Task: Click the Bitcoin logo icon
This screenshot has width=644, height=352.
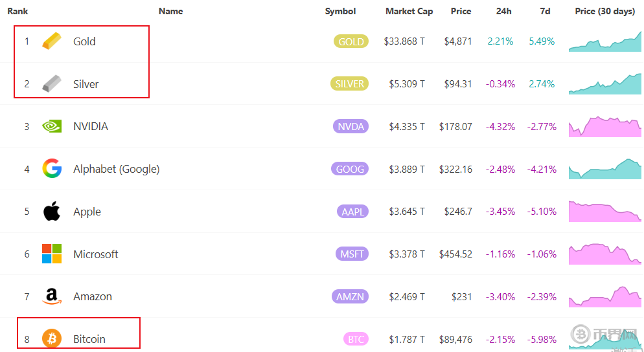Action: [52, 338]
